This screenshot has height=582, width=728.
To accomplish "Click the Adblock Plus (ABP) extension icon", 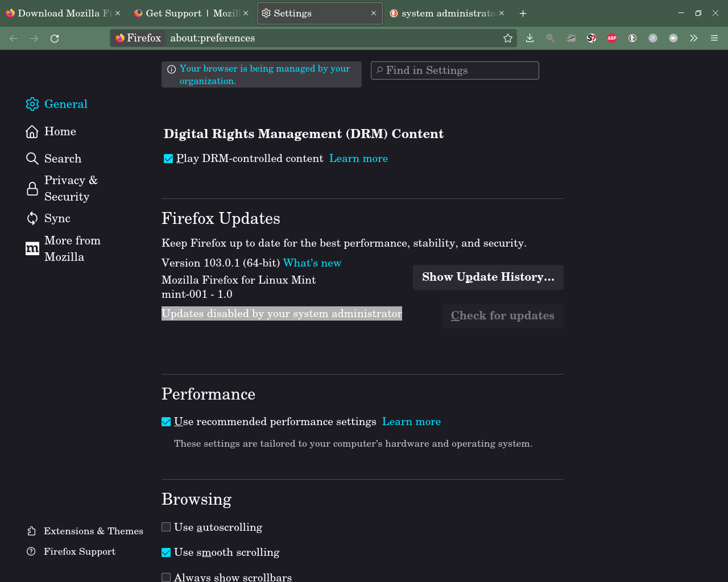I will pyautogui.click(x=612, y=38).
